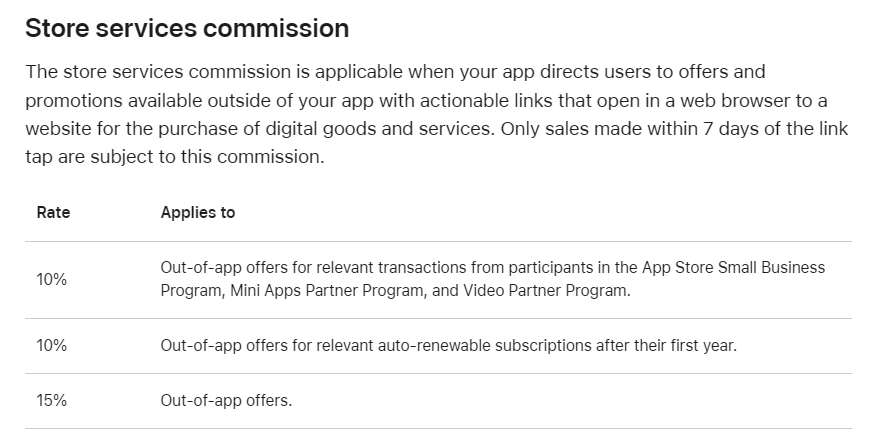890x440 pixels.
Task: Click the text "Video Partner Program"
Action: [x=545, y=291]
